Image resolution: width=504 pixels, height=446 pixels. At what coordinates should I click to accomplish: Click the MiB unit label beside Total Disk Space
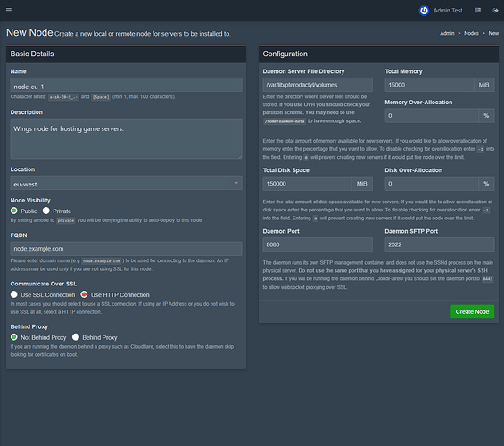click(362, 184)
